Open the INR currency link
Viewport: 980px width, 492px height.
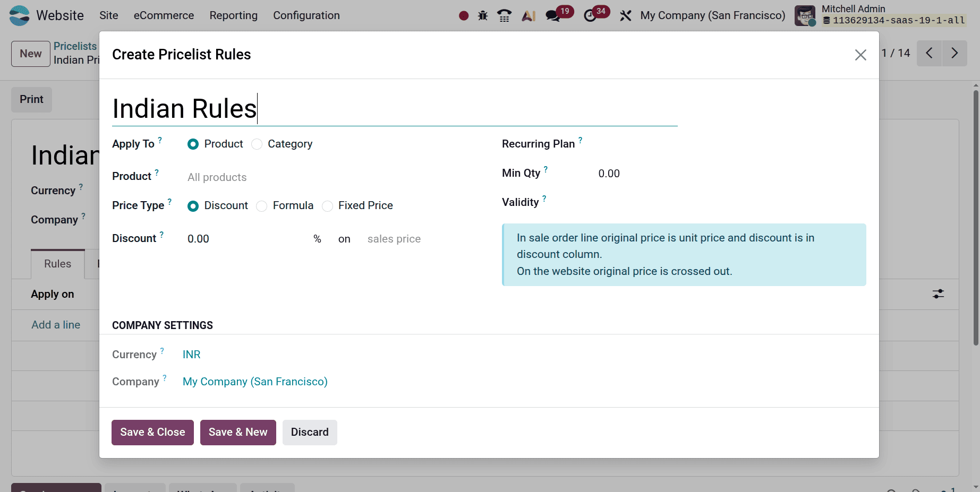click(192, 355)
